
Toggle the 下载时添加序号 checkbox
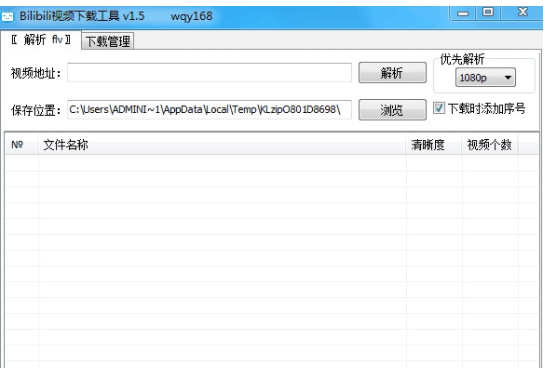[x=439, y=108]
